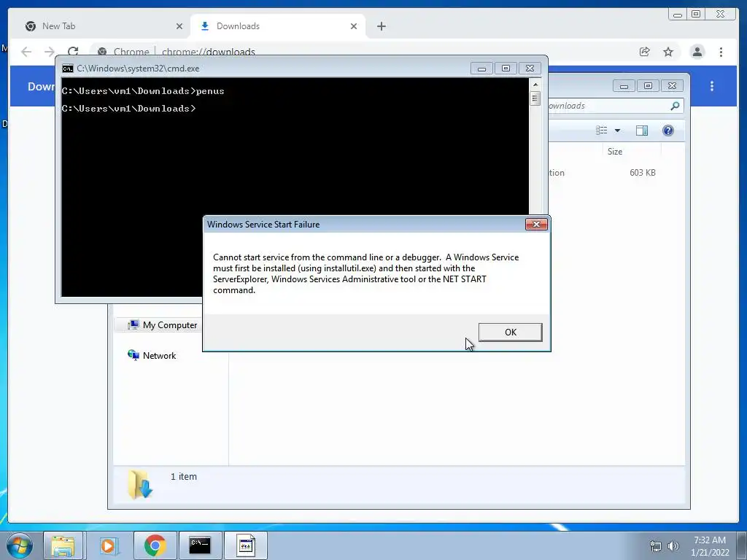
Task: Click the Show desktop strip
Action: pos(742,545)
